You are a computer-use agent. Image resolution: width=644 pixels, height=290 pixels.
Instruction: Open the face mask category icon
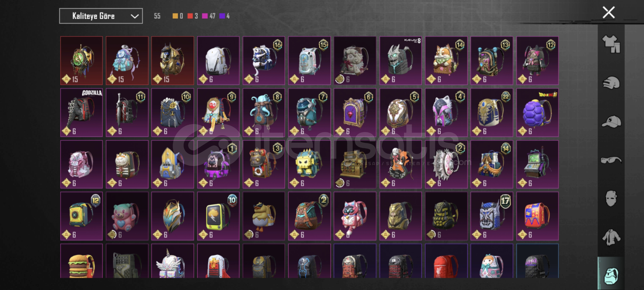click(x=611, y=198)
